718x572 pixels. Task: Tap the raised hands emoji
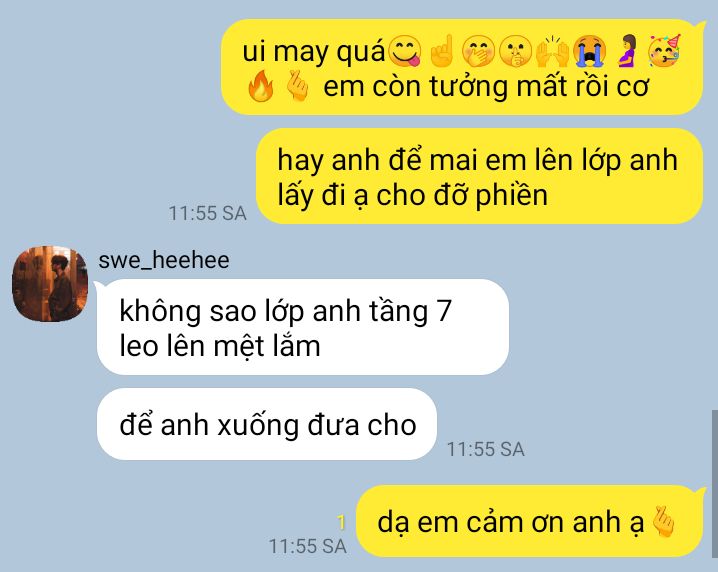pos(553,51)
